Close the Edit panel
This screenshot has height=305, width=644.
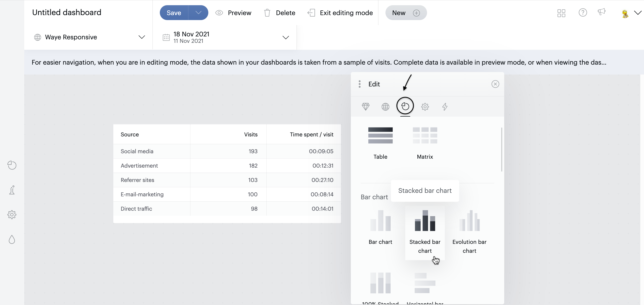495,84
